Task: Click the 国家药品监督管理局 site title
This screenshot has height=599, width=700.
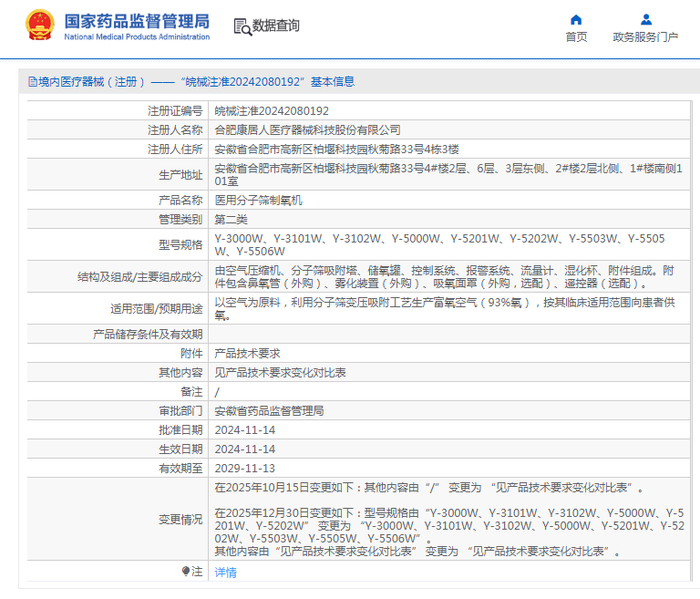Action: (x=137, y=22)
